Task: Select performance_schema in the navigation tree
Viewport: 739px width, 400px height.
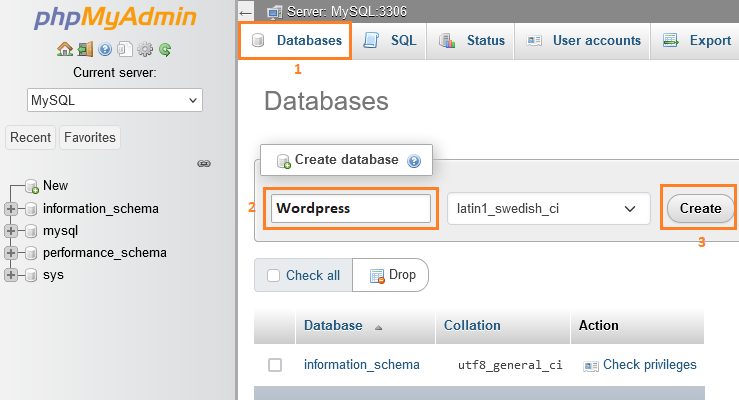Action: [105, 253]
